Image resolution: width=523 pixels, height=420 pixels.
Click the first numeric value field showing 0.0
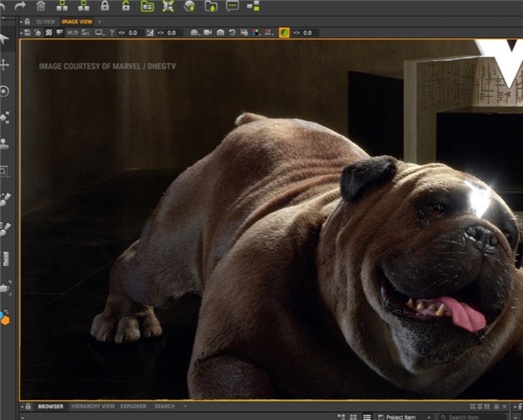132,32
